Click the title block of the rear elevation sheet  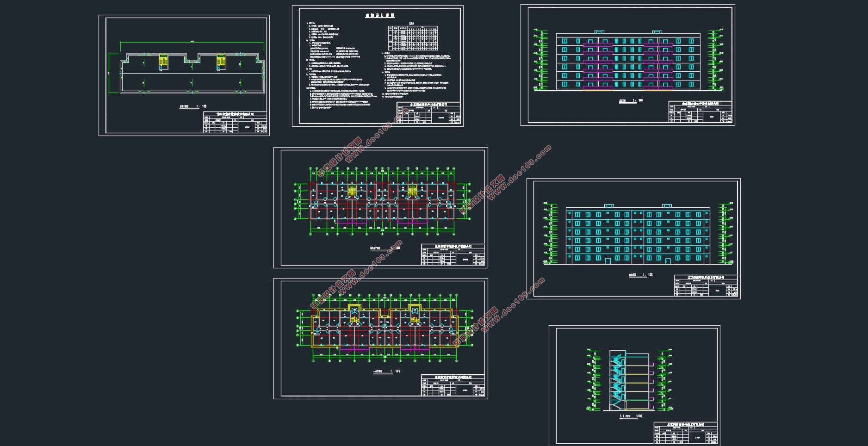[x=706, y=286]
